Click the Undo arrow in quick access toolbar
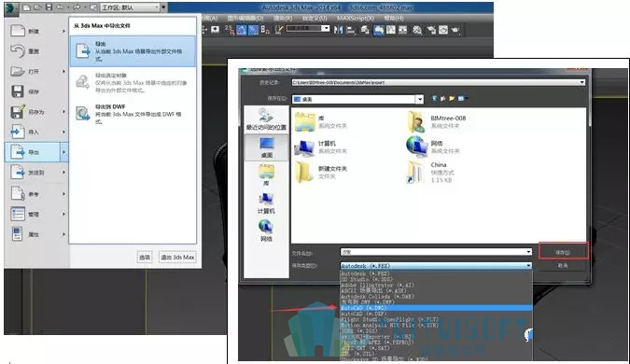Viewport: 630px width, 364px height. click(60, 7)
